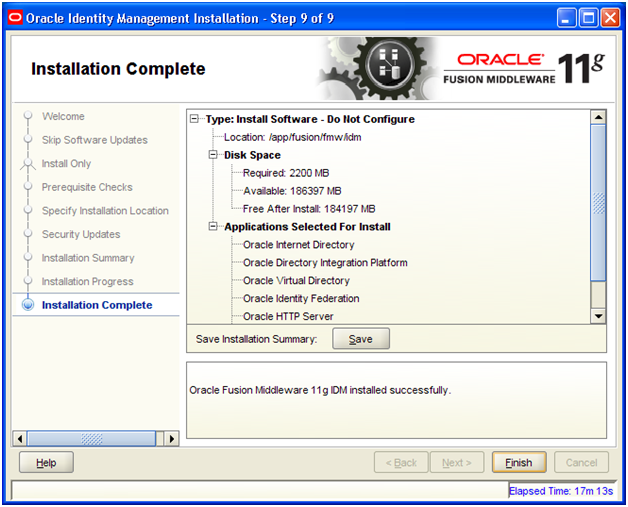
Task: Select the Oracle Internet Directory row
Action: [x=298, y=245]
